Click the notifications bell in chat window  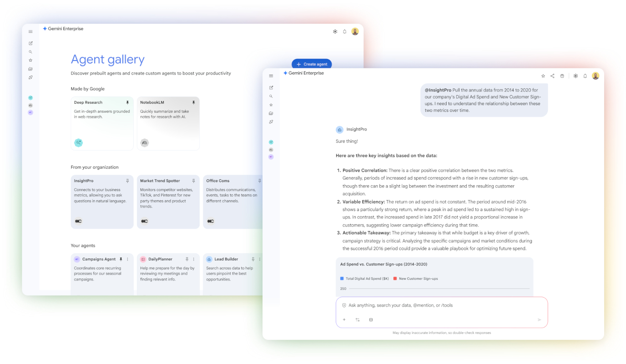click(585, 76)
